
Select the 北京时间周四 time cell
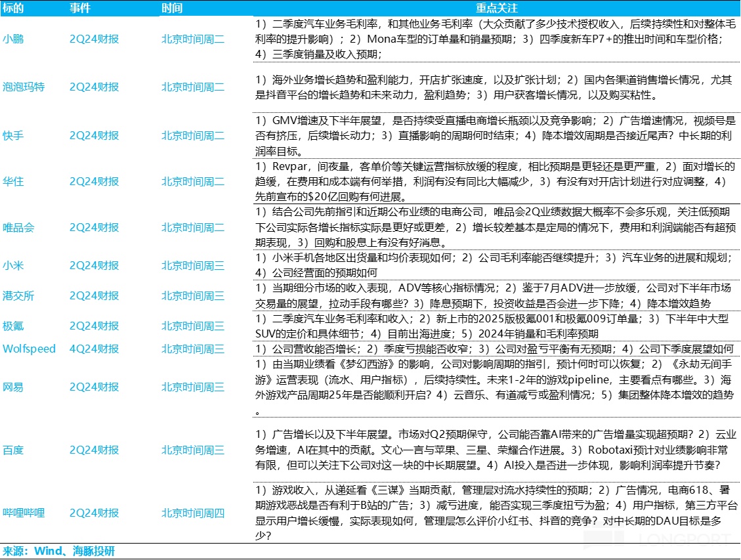193,513
